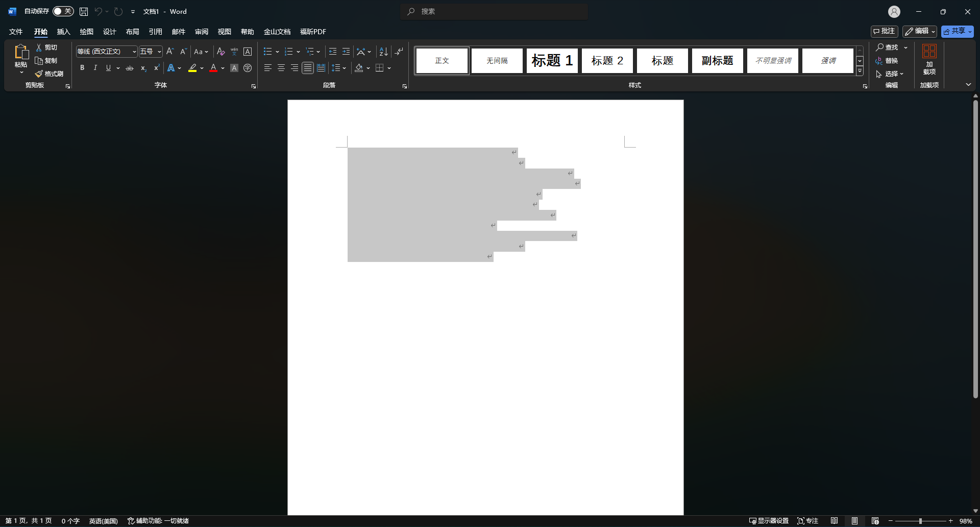Align text to the right

(x=294, y=68)
